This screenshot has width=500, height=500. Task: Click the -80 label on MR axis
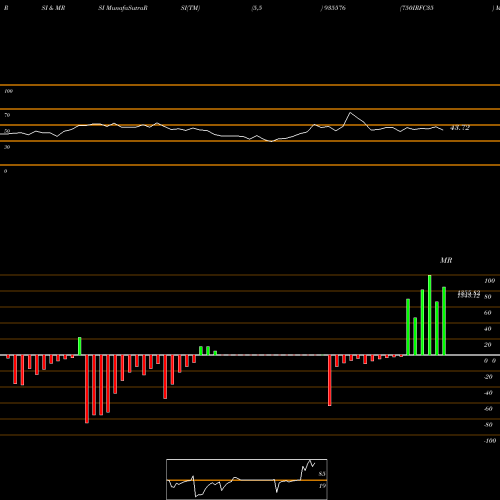point(488,425)
